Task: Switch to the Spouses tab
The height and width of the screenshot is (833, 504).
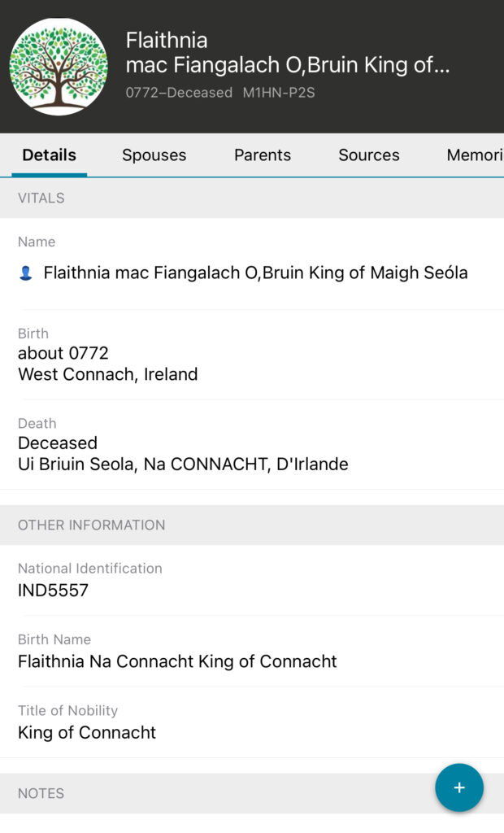Action: click(x=154, y=155)
